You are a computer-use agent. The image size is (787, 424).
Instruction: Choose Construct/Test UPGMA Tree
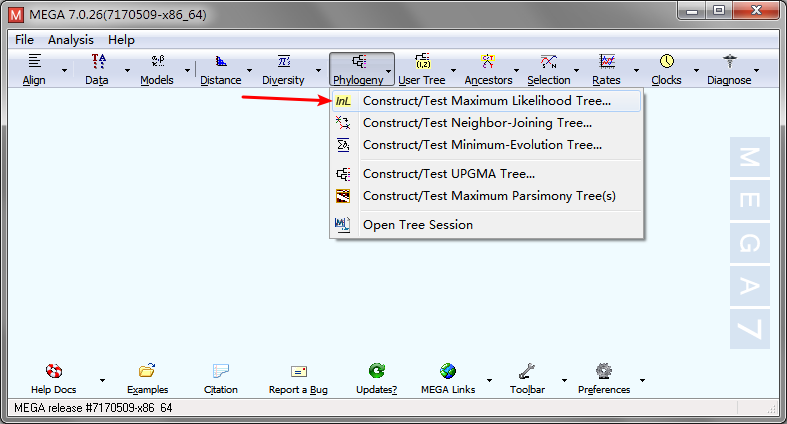486,174
